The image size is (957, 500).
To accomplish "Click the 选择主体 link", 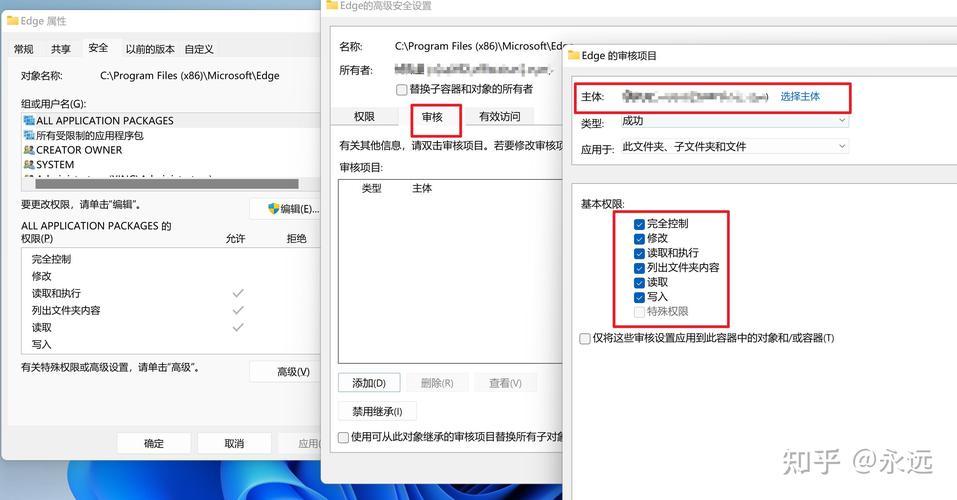I will (x=800, y=96).
